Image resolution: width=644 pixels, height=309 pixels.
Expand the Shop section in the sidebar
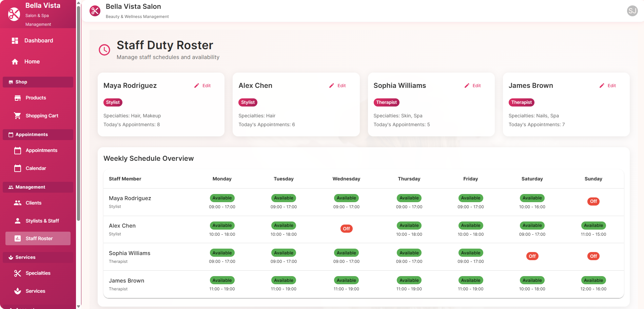[38, 82]
